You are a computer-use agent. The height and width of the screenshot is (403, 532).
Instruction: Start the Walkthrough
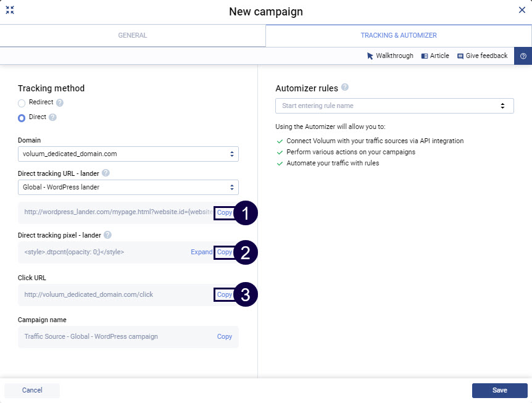390,56
